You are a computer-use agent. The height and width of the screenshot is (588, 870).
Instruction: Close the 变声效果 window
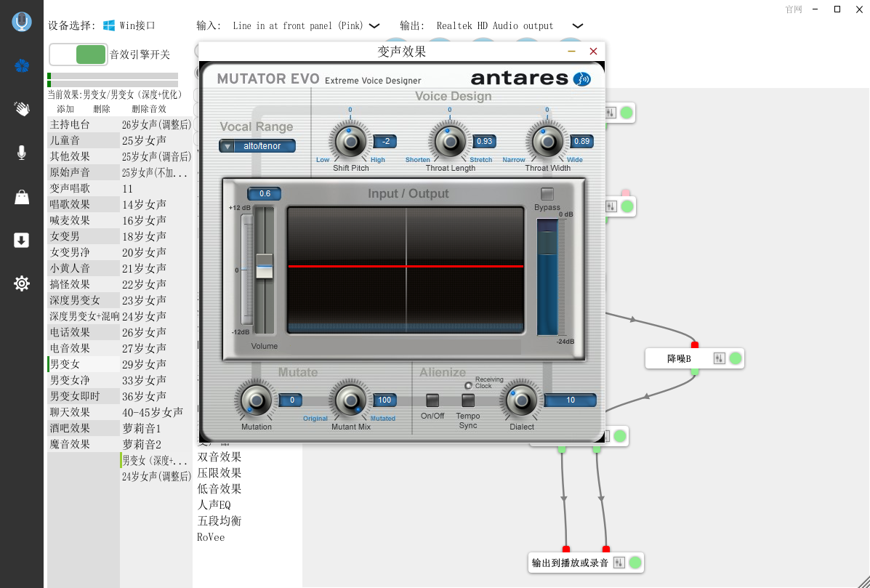coord(593,51)
